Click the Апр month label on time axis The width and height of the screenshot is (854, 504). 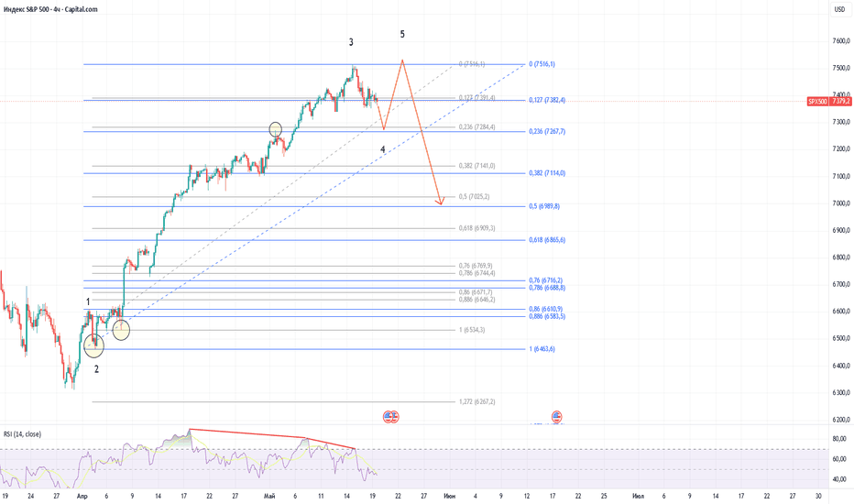[x=82, y=496]
